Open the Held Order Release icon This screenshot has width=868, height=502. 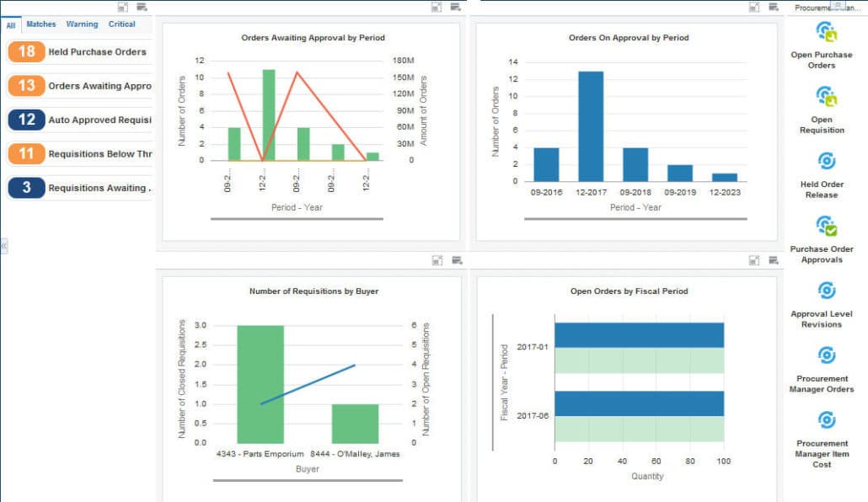826,161
